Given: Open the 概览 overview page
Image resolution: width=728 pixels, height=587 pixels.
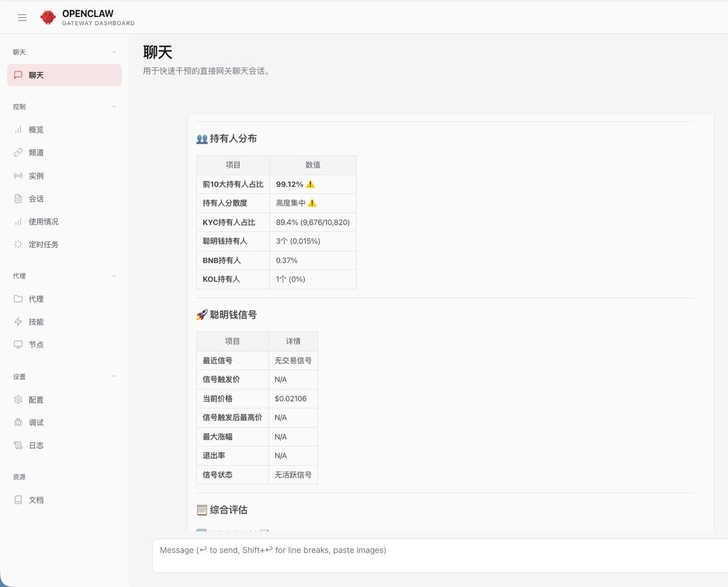Looking at the screenshot, I should click(x=64, y=130).
